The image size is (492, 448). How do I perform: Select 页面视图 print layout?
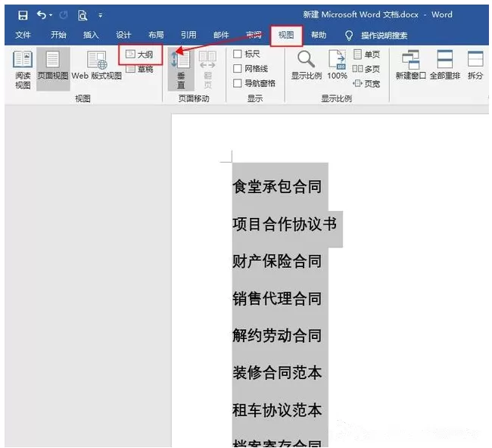53,69
